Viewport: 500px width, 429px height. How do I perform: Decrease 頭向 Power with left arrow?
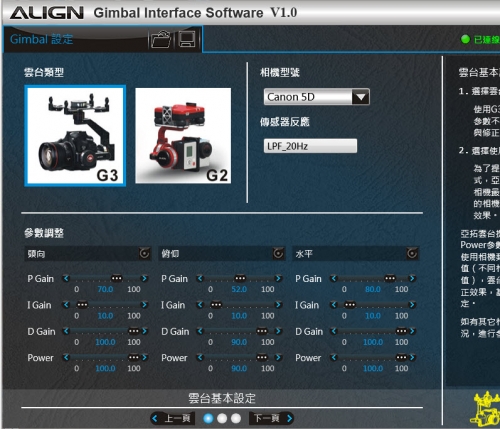coord(66,357)
